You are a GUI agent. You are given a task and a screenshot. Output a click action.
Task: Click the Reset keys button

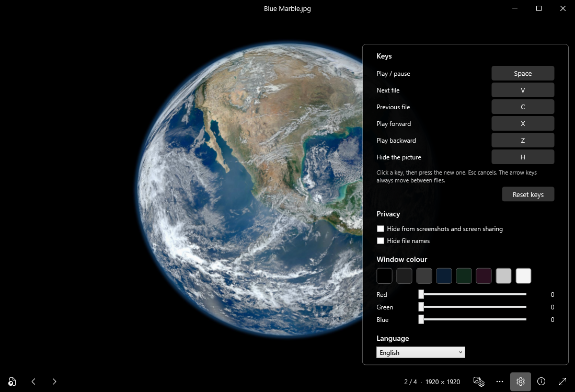(x=528, y=194)
